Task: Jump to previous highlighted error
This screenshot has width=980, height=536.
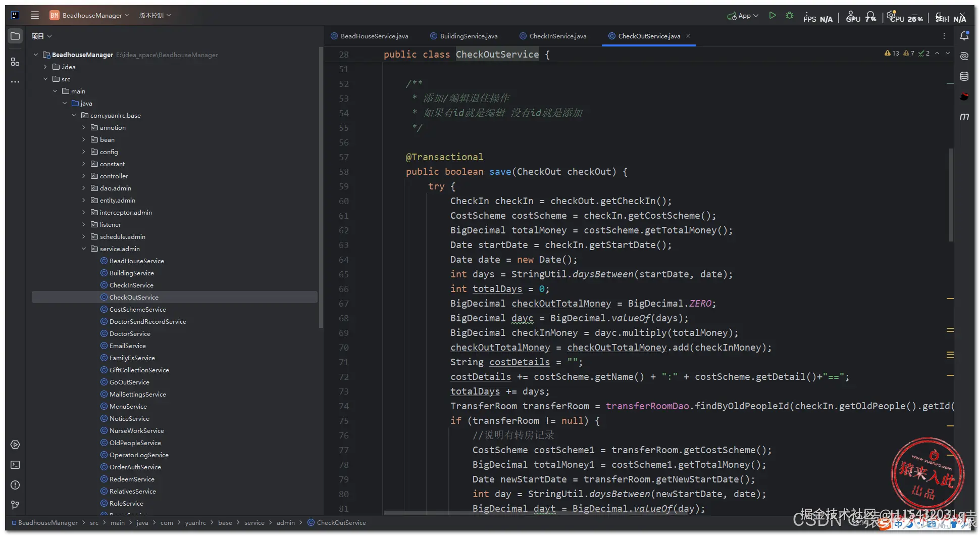Action: click(x=937, y=53)
